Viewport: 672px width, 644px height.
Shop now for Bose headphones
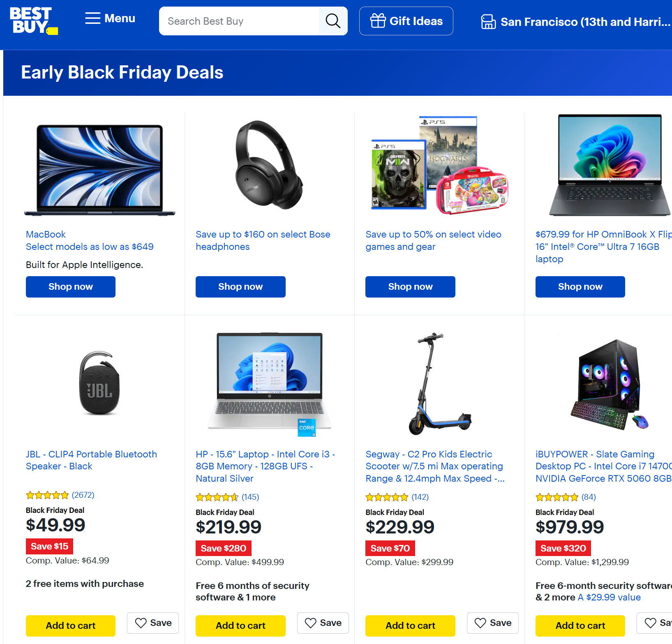(x=240, y=287)
